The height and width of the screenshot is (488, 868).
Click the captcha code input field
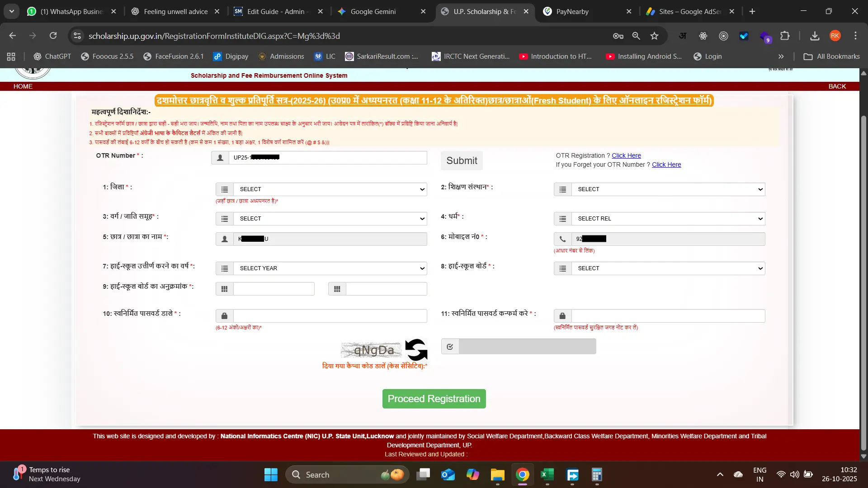click(527, 347)
